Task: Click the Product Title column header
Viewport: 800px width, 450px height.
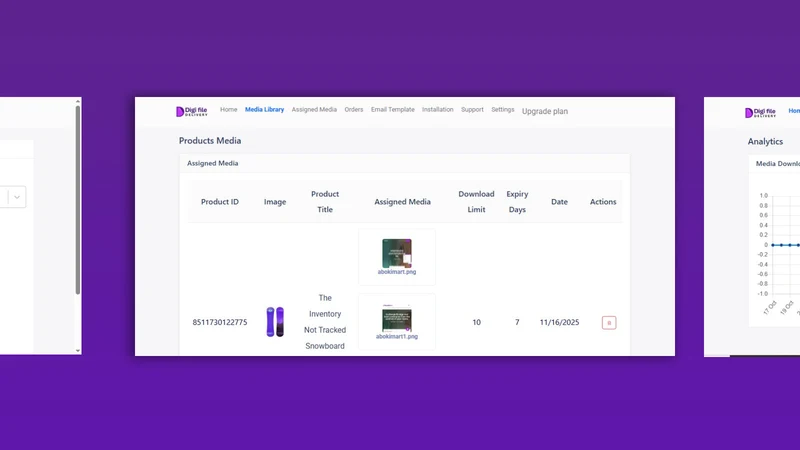Action: (325, 202)
